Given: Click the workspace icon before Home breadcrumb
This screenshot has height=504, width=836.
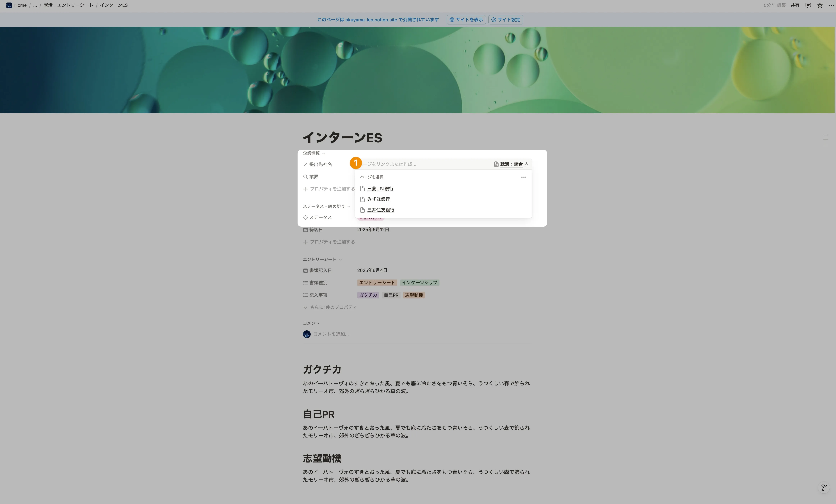Looking at the screenshot, I should tap(9, 5).
